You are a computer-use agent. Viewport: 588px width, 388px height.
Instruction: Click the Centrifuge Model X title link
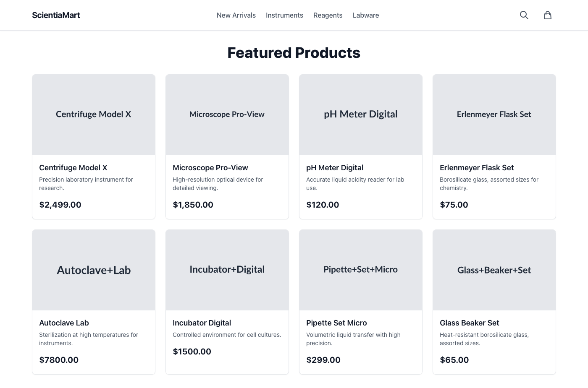click(73, 167)
